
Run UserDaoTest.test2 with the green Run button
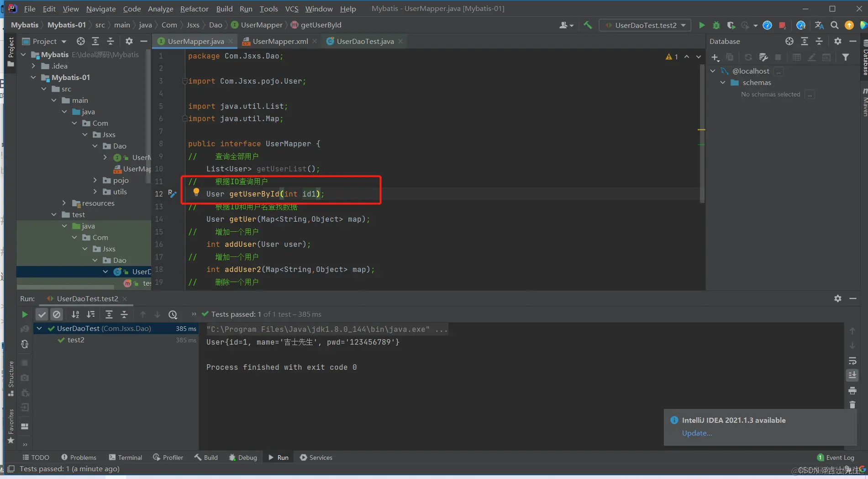pyautogui.click(x=702, y=25)
